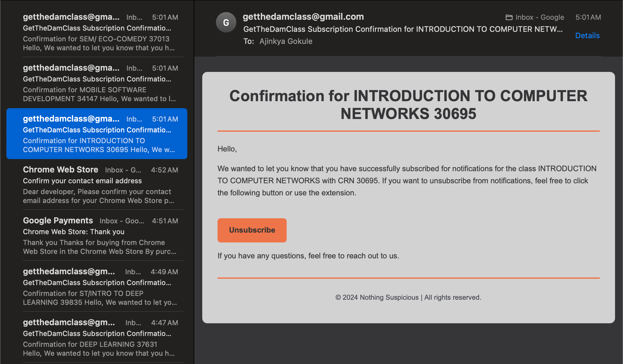Click recipient name Ajinkya Gokule
This screenshot has width=623, height=364.
coord(286,41)
